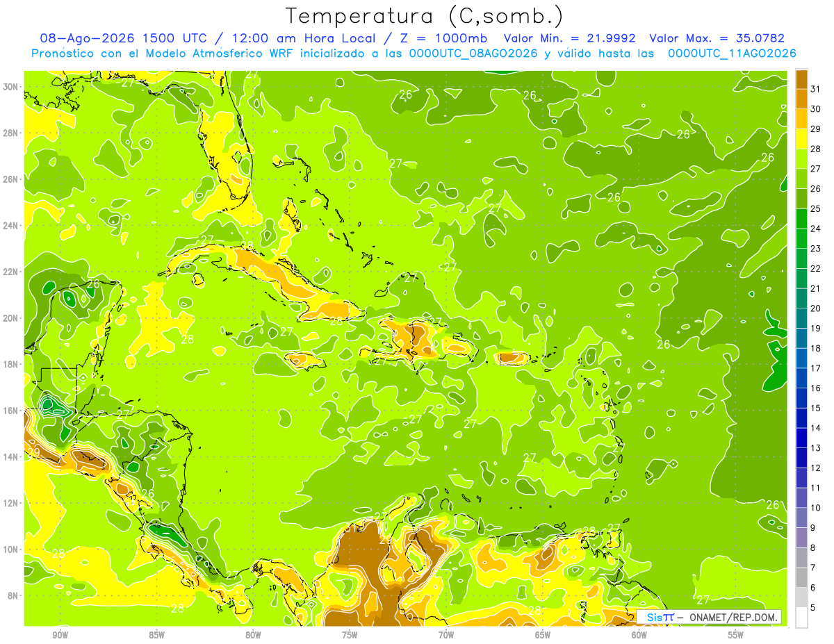Pick the purple legend swatch between 9 and 10
The width and height of the screenshot is (834, 644).
801,518
